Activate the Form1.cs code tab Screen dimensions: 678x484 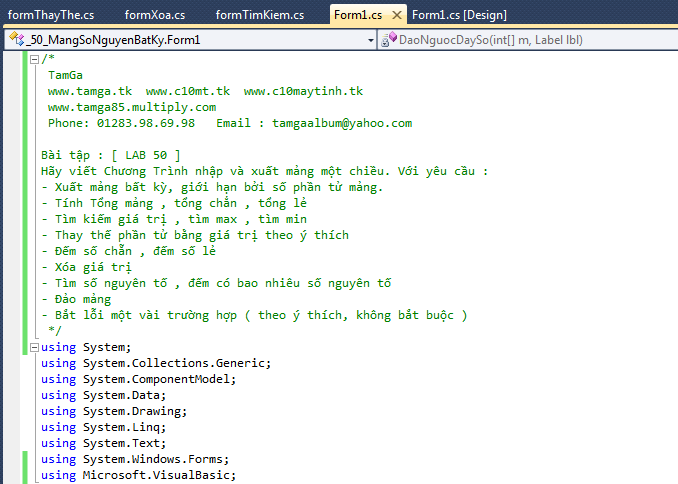click(358, 15)
